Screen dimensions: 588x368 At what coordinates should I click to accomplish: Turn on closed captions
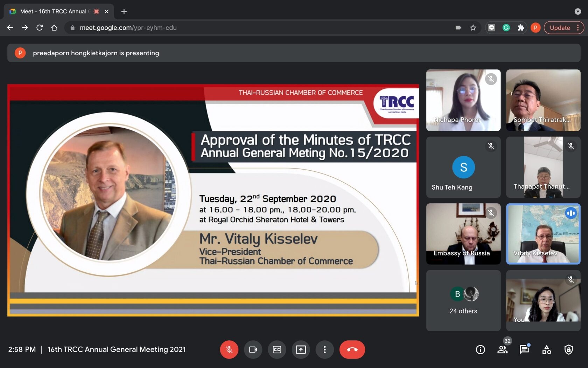pos(277,349)
